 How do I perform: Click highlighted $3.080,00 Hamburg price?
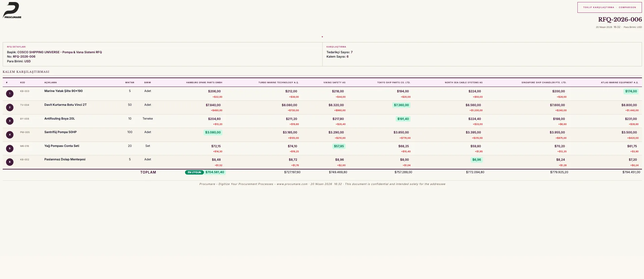(x=213, y=132)
